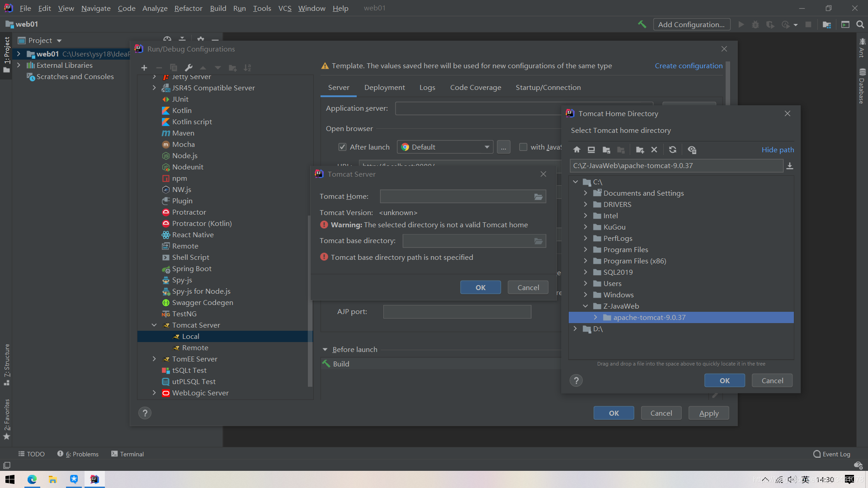The image size is (868, 488).
Task: Click Cancel in Tomcat Server dialog
Action: [x=528, y=287]
